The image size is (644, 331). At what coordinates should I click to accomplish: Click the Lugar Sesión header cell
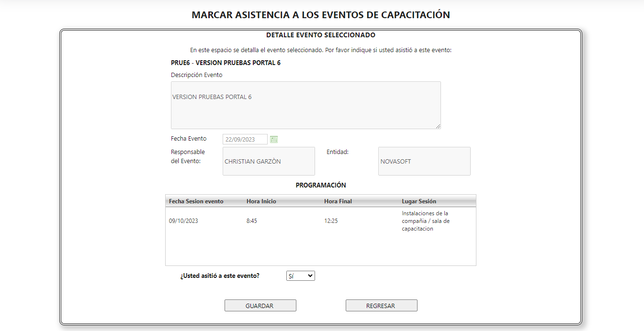(x=419, y=201)
